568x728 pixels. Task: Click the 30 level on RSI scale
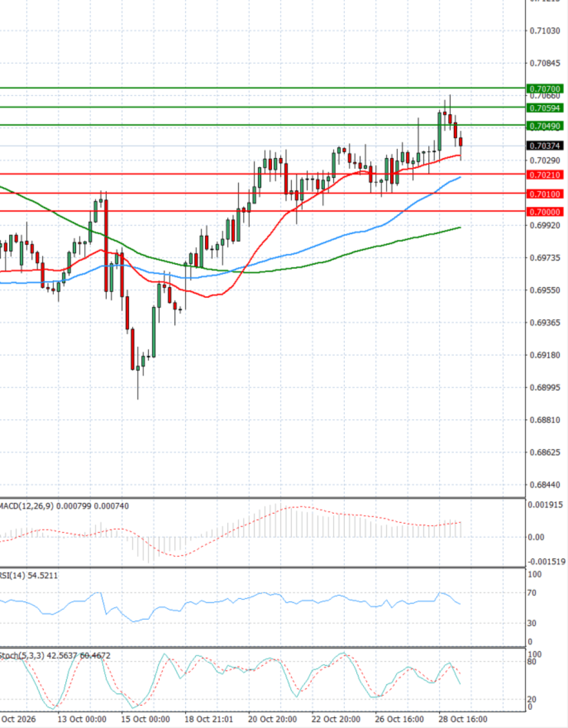click(532, 623)
